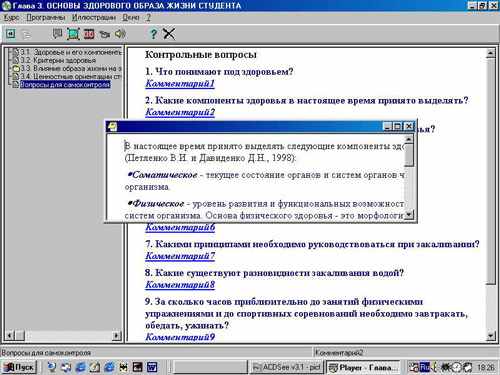Open help with the question-mark icon

point(153,34)
